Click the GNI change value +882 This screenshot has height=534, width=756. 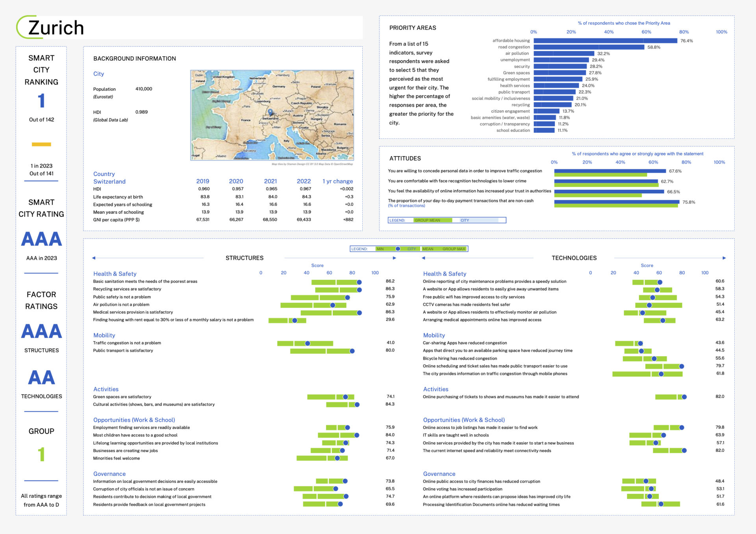(348, 220)
